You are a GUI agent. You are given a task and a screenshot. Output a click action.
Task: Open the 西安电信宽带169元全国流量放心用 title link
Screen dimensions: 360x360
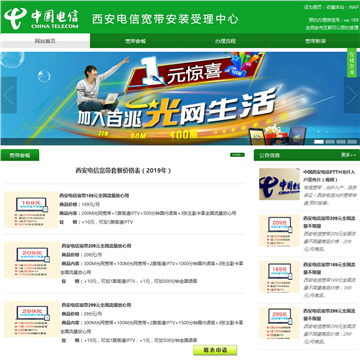[x=94, y=196]
